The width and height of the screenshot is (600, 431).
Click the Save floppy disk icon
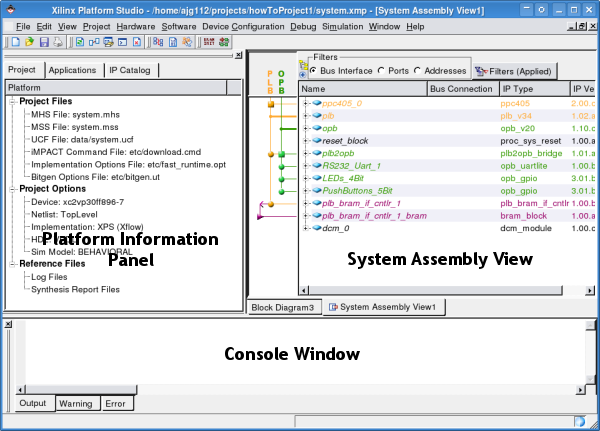coord(44,42)
